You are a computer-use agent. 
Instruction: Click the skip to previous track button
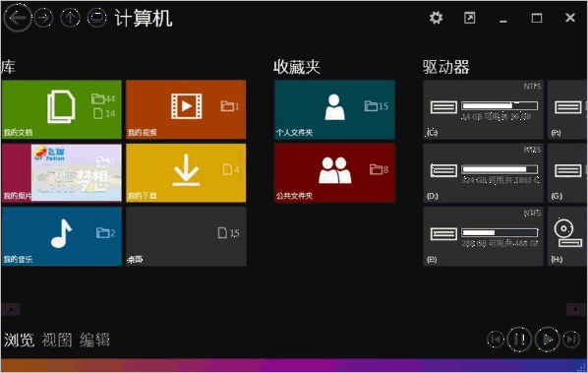pos(496,340)
